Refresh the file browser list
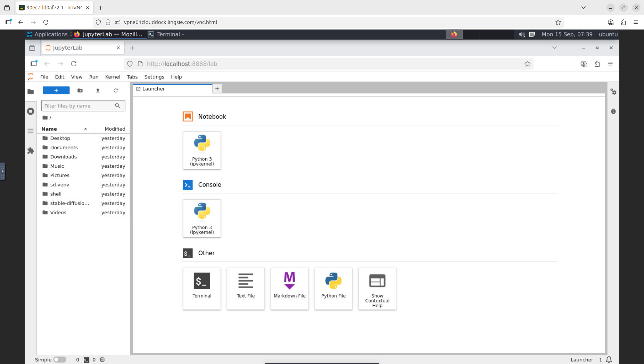Viewport: 644px width, 364px height. click(x=116, y=90)
